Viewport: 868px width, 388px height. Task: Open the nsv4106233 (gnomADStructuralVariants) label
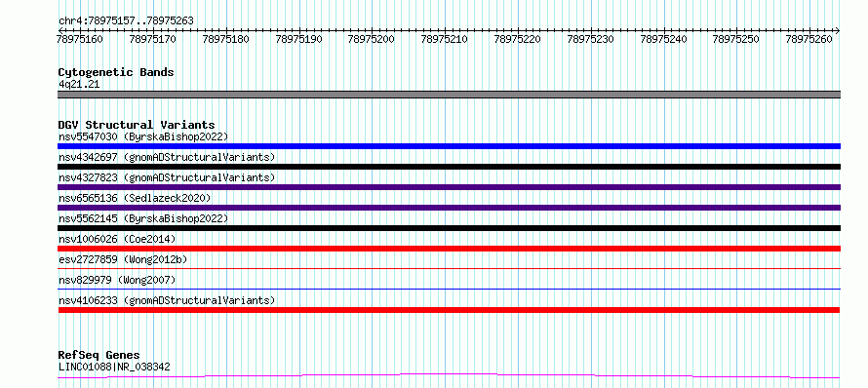click(x=167, y=300)
